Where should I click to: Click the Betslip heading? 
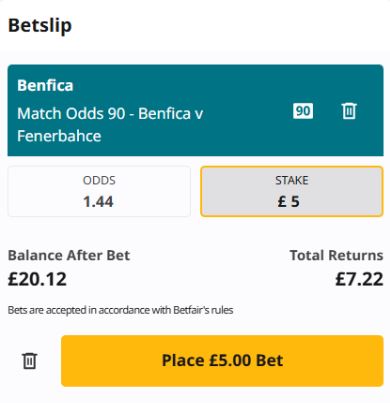[40, 25]
